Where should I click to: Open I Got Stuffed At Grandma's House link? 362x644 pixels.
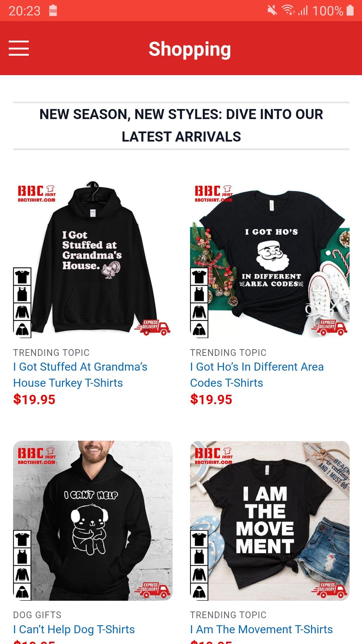pyautogui.click(x=80, y=375)
